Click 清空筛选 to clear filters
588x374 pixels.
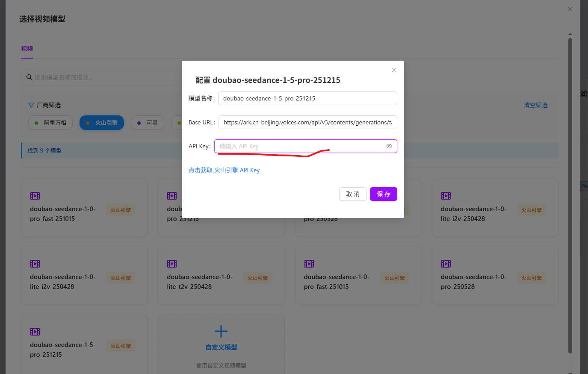click(x=536, y=105)
